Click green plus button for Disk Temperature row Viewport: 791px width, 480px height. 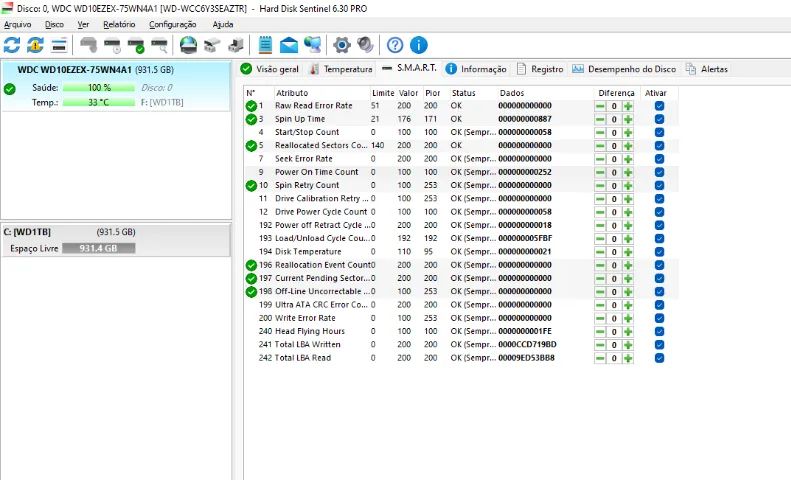click(628, 252)
